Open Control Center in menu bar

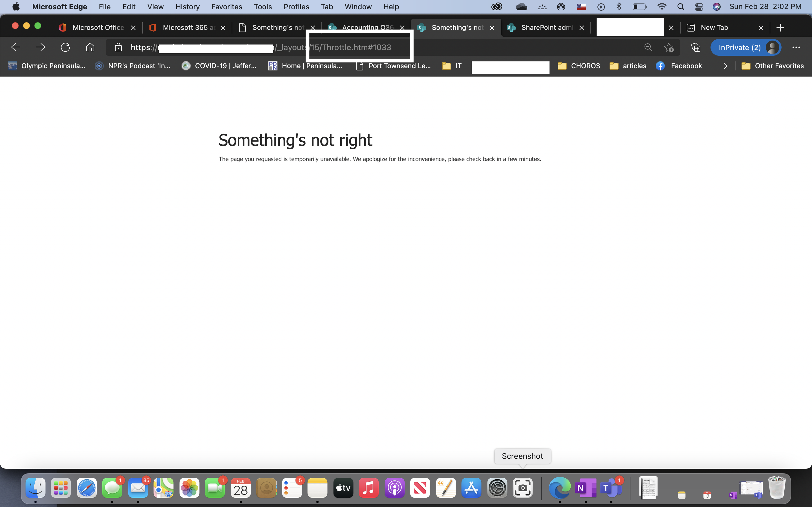tap(699, 7)
